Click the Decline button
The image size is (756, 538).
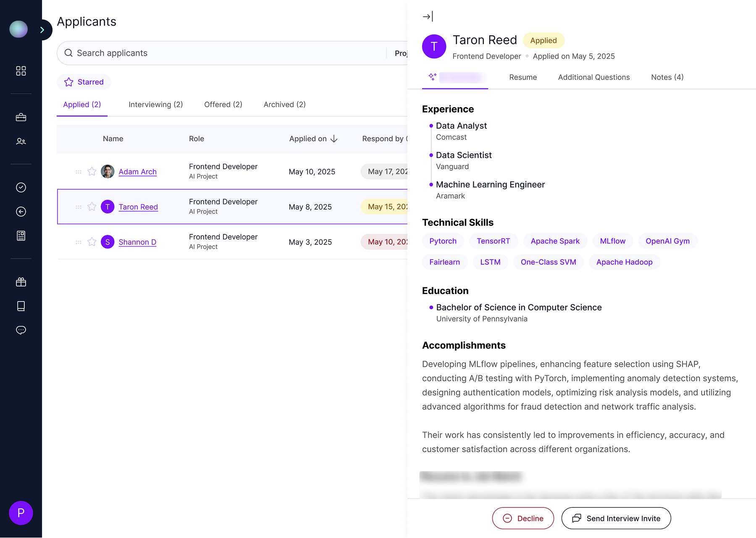[x=523, y=518]
